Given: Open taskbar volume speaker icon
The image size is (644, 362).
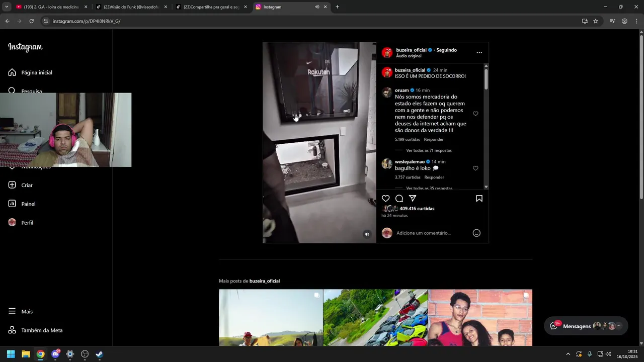Looking at the screenshot, I should click(x=609, y=354).
